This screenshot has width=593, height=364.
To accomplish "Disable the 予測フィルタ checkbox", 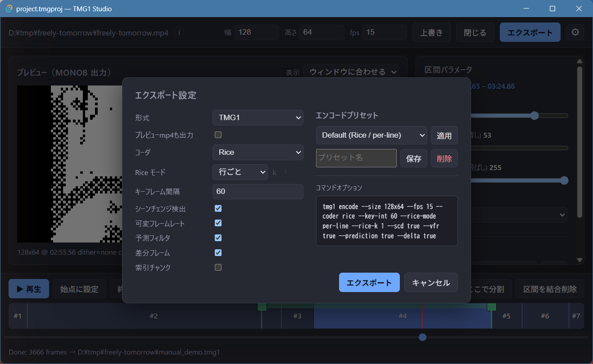I will pos(218,238).
